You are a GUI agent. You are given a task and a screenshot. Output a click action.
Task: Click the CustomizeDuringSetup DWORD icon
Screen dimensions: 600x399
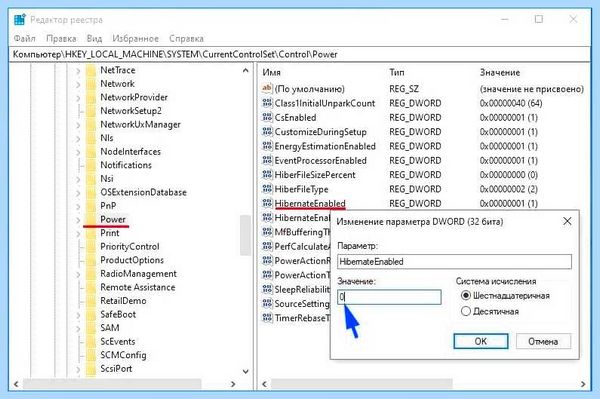(267, 132)
